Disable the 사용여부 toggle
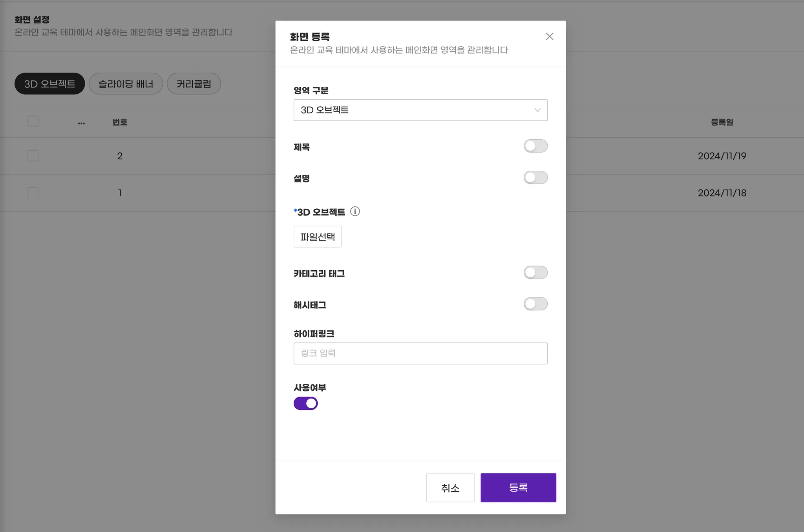Image resolution: width=804 pixels, height=532 pixels. pos(305,403)
